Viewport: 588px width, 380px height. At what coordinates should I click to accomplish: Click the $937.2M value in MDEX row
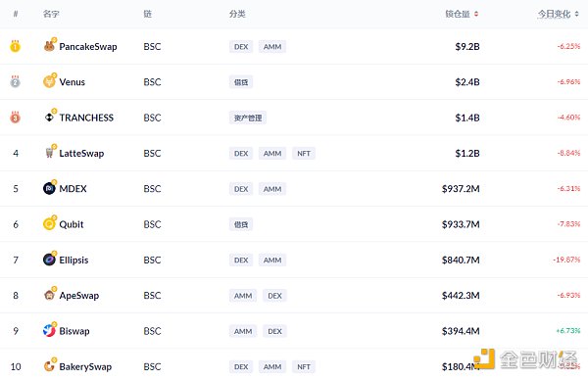(461, 189)
